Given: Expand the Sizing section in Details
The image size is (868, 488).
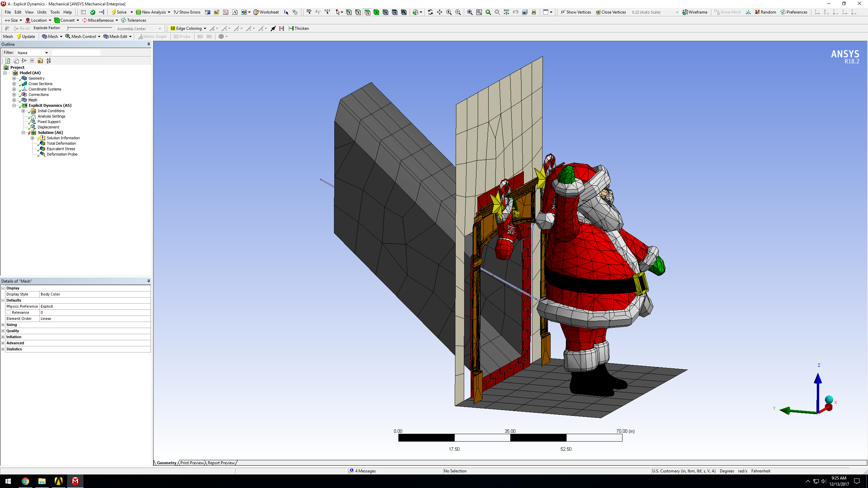Looking at the screenshot, I should pos(3,325).
